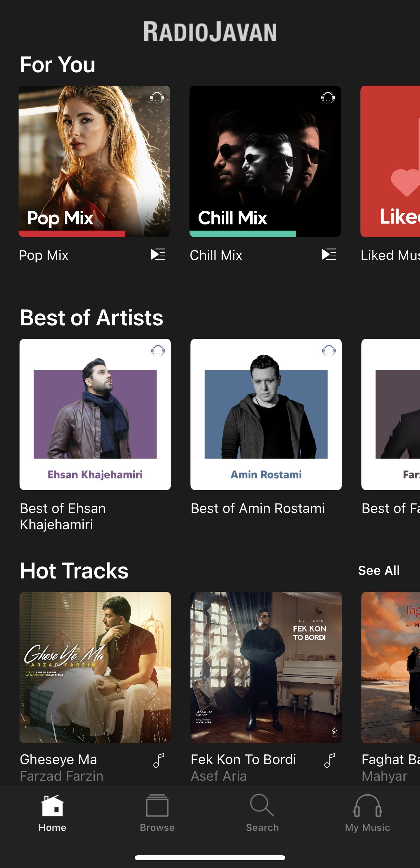
Task: Tap the Best of Amin Rostami title
Action: point(258,508)
